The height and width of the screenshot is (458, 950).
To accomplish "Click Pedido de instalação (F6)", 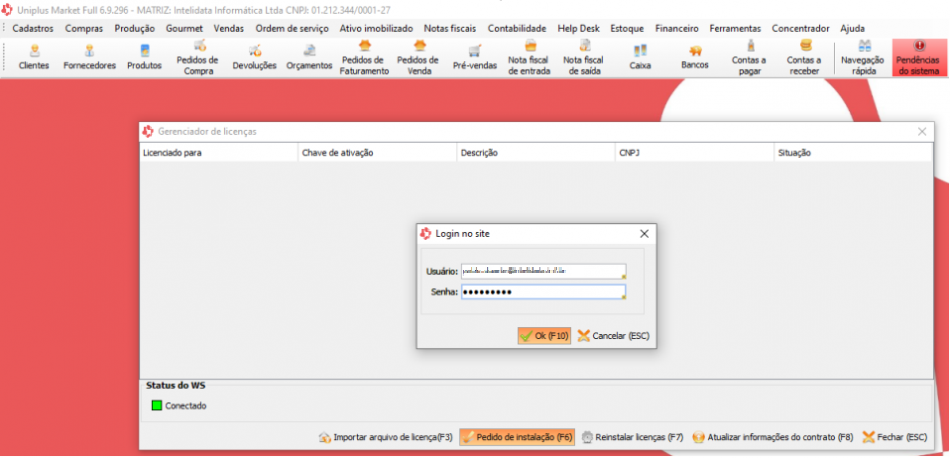I will click(x=517, y=437).
